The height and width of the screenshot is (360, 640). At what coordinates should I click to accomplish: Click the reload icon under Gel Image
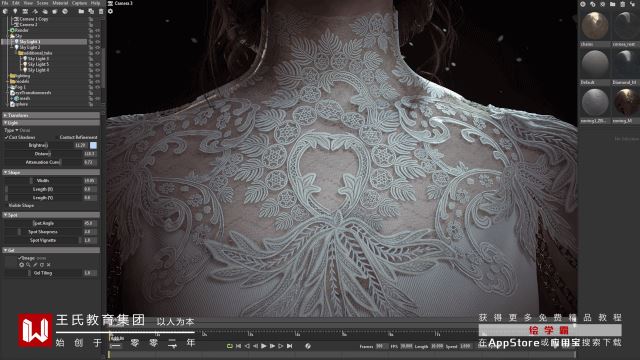coord(42,265)
